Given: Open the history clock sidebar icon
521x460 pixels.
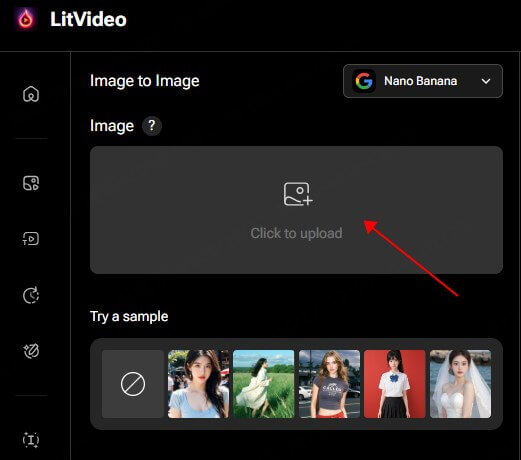Looking at the screenshot, I should click(x=31, y=295).
